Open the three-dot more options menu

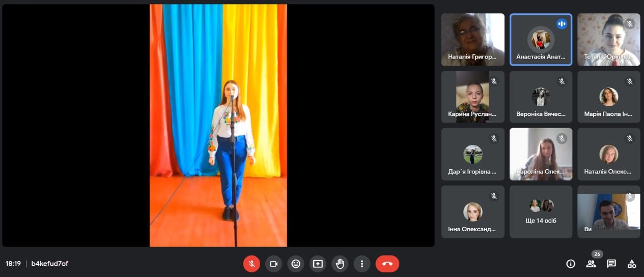coord(361,264)
